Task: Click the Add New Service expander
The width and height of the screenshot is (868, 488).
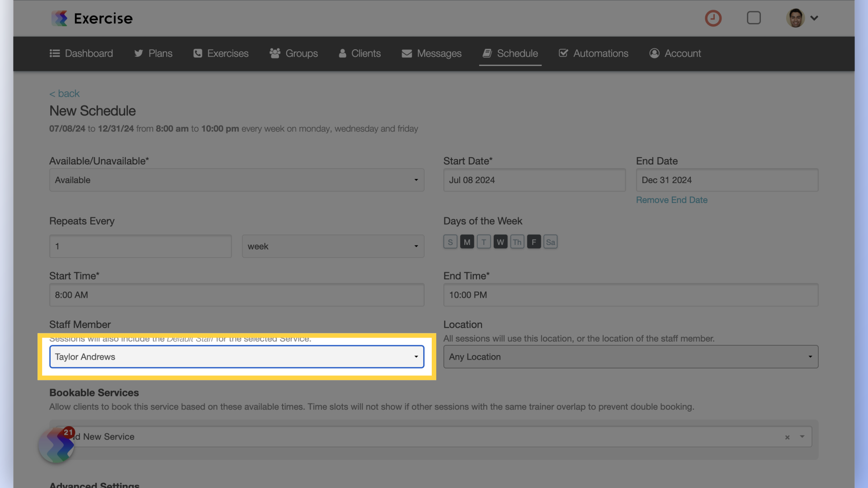Action: [802, 436]
